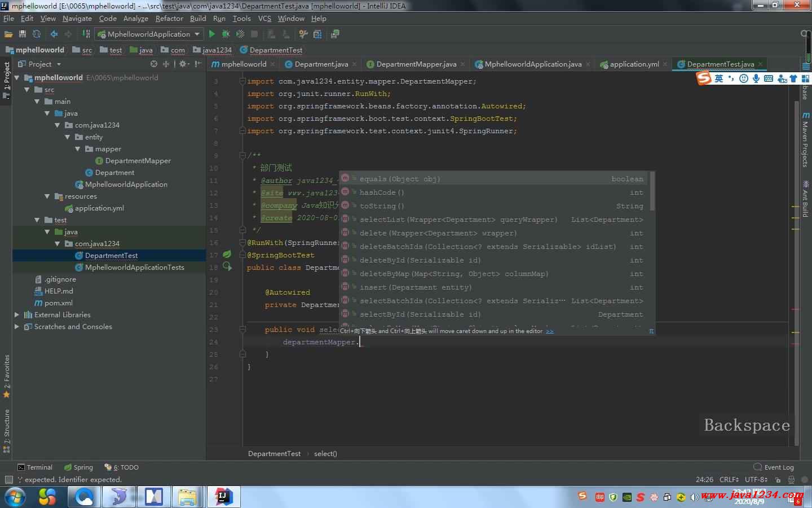812x508 pixels.
Task: Collapse the main folder in project tree
Action: tap(37, 102)
